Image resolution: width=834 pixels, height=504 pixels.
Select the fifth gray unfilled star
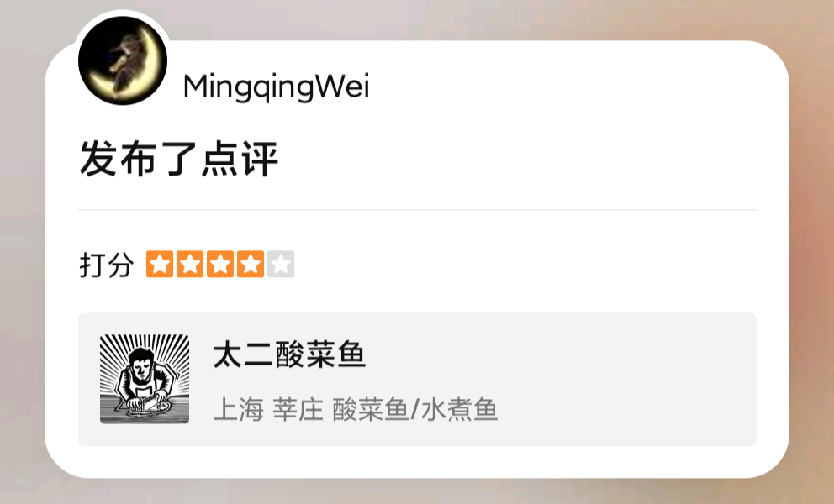pyautogui.click(x=281, y=265)
